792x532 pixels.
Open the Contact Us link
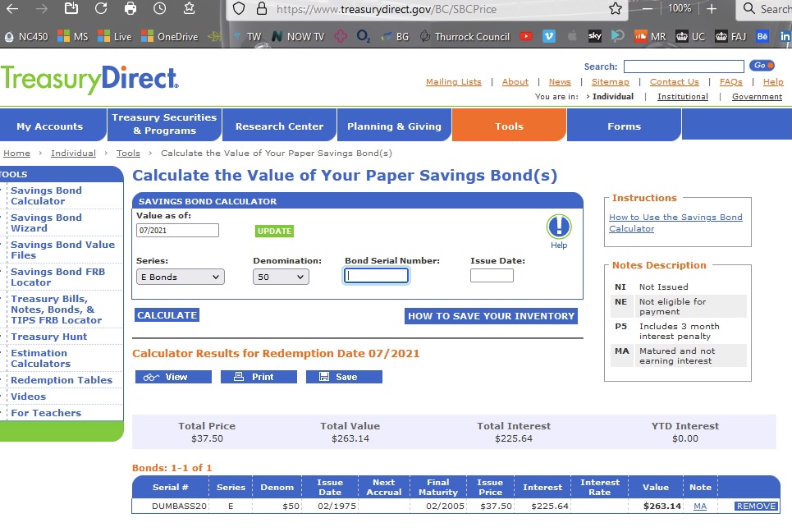coord(675,82)
